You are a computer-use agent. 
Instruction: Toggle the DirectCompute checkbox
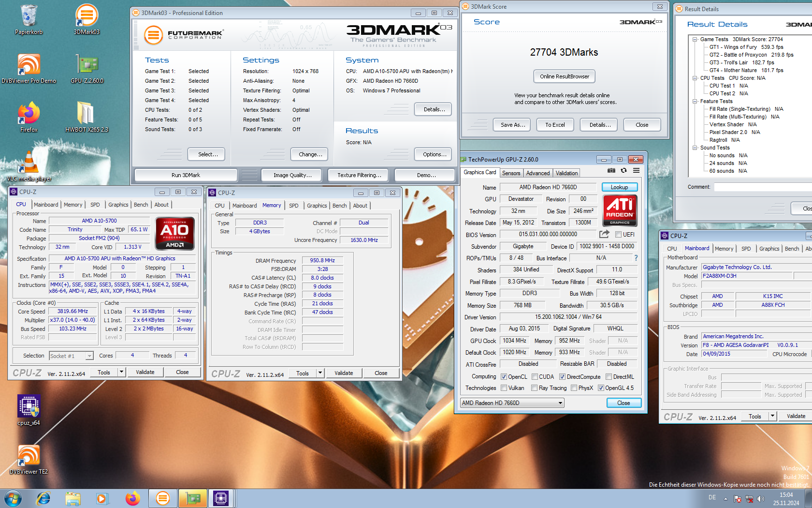(x=563, y=377)
